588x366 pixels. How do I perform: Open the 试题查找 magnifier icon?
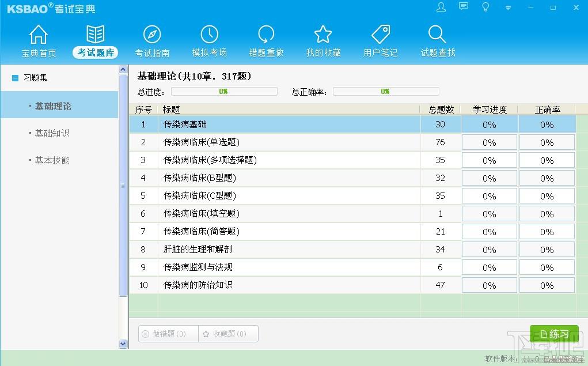tap(437, 35)
